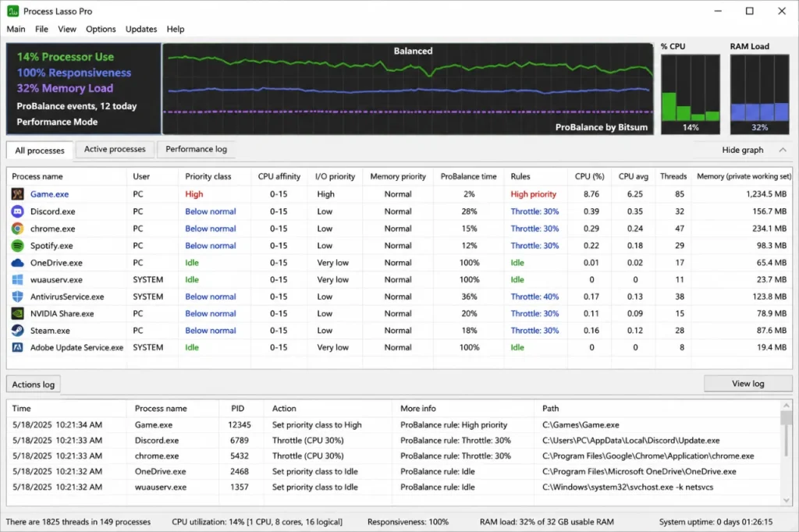This screenshot has height=532, width=799.
Task: Select the Spotify.exe process name
Action: pos(51,246)
